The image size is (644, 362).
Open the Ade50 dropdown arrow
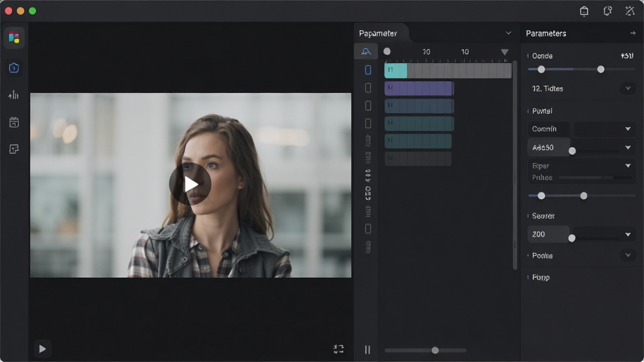point(628,147)
